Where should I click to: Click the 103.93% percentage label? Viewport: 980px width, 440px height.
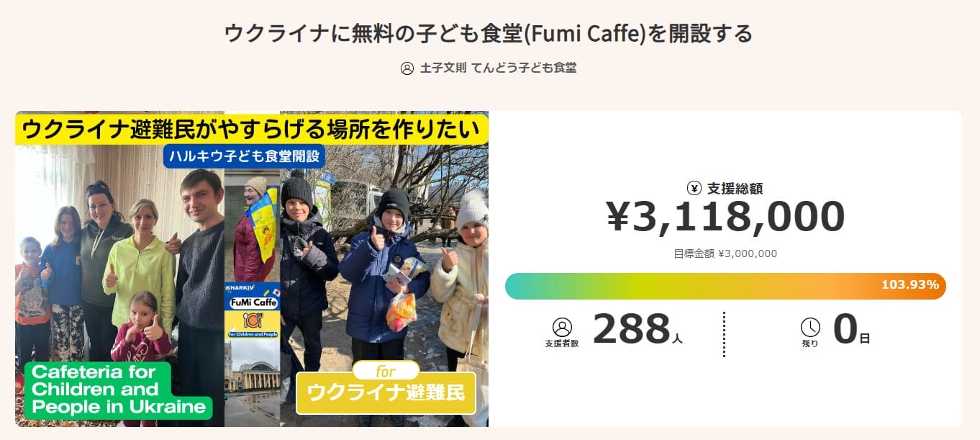909,285
